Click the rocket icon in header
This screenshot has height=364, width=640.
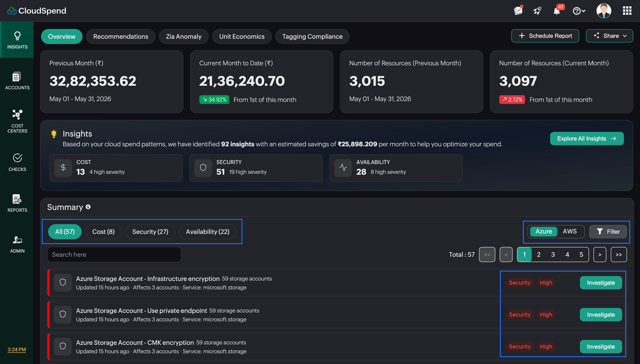537,11
